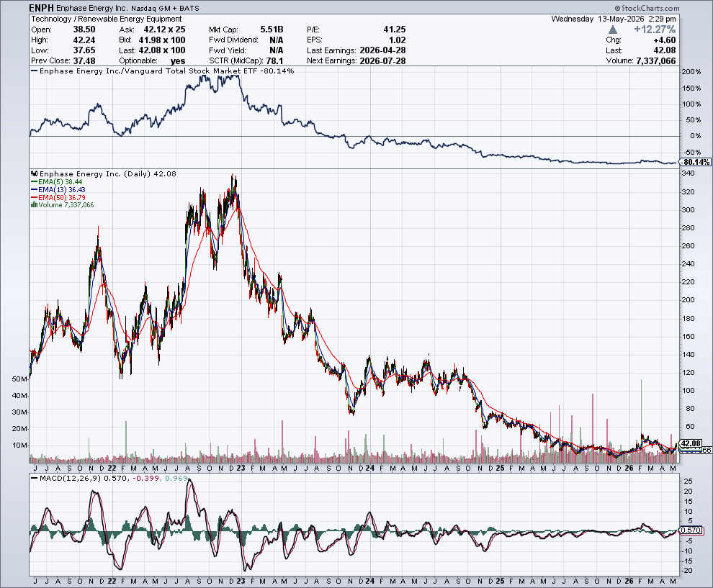Viewport: 713px width, 588px height.
Task: Click Next Earnings date 2026-07-28
Action: 382,61
